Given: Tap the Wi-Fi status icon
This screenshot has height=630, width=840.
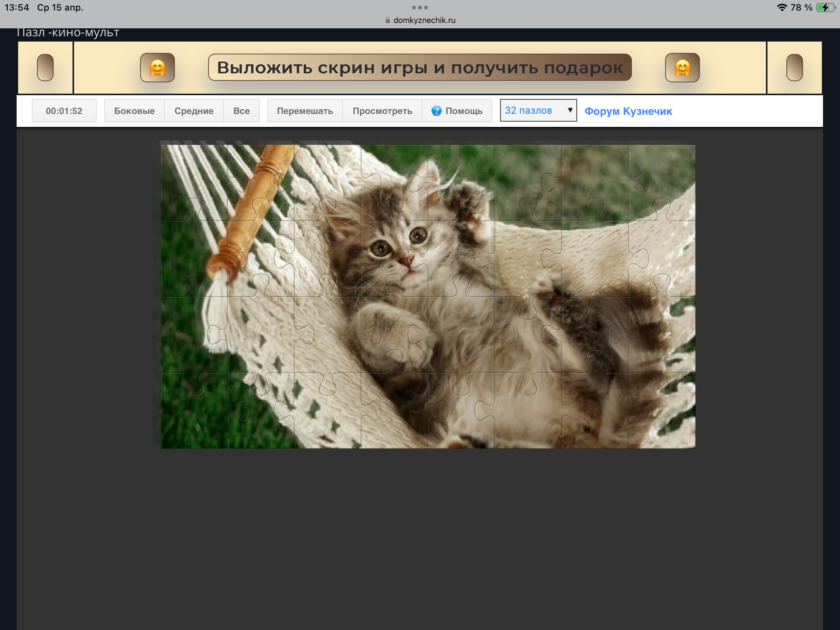Looking at the screenshot, I should coord(781,8).
